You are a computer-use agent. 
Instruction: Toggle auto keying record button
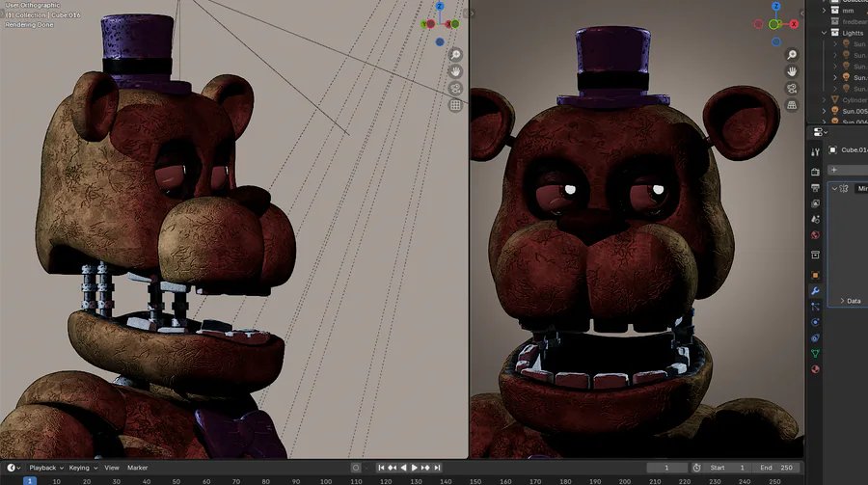click(x=356, y=468)
